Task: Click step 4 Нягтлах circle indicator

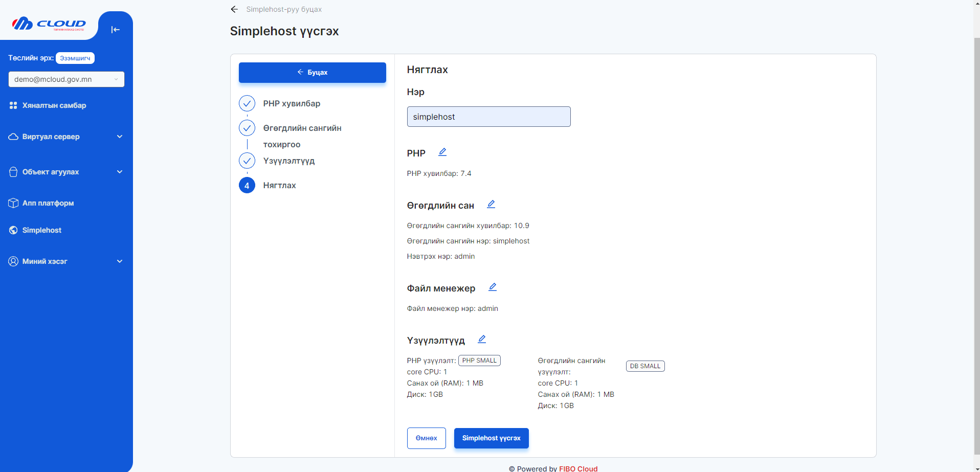Action: click(x=247, y=185)
